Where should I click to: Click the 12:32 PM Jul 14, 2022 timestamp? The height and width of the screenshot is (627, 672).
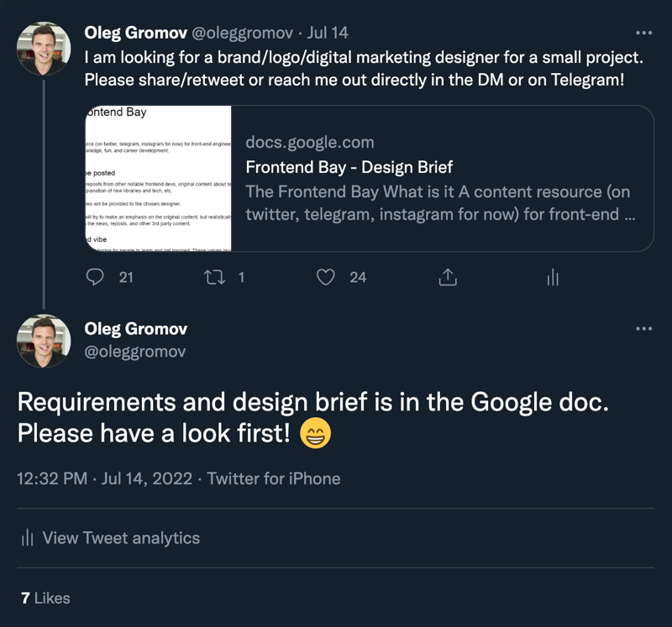104,478
